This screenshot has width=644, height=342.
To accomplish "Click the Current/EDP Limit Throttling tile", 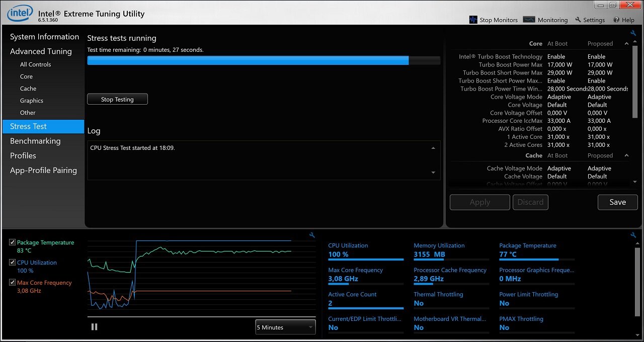I will [366, 323].
